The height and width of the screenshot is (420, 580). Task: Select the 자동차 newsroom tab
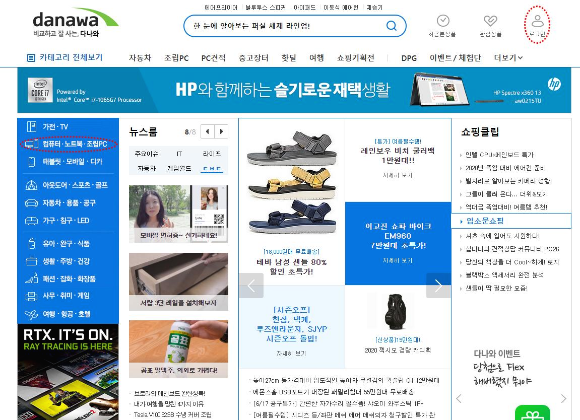click(x=146, y=168)
